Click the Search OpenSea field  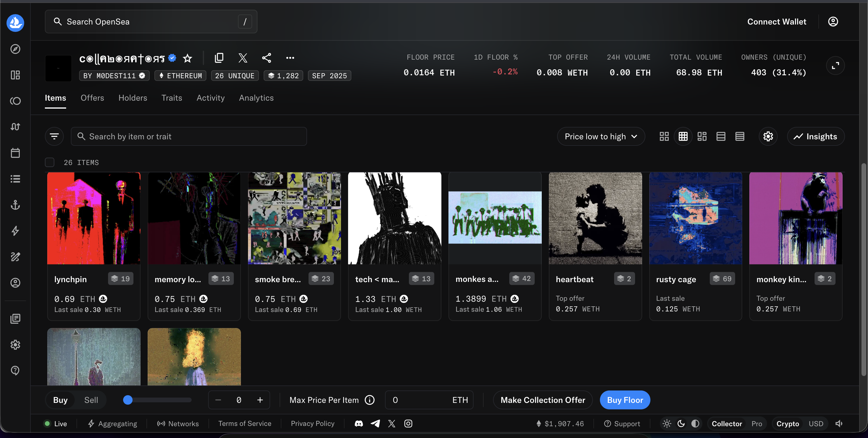click(x=151, y=22)
